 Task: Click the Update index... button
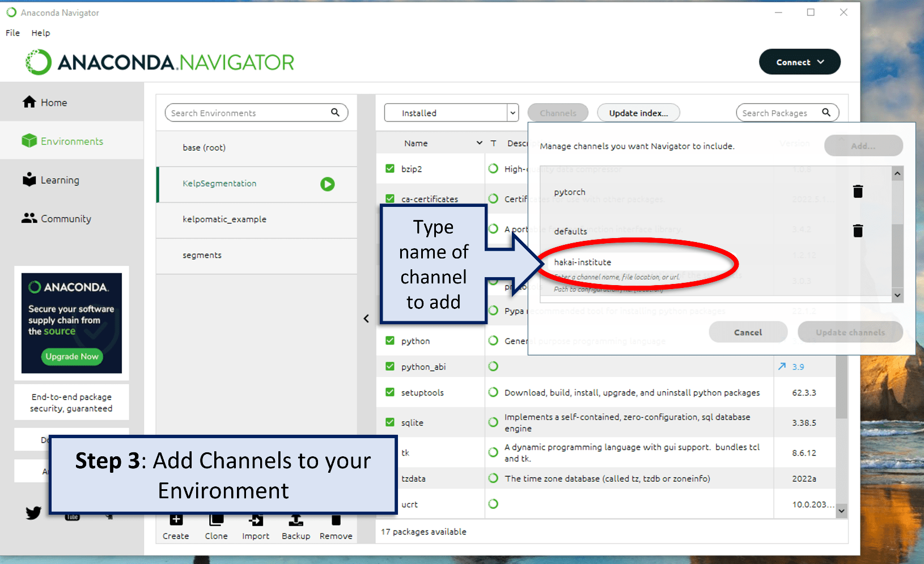coord(638,113)
